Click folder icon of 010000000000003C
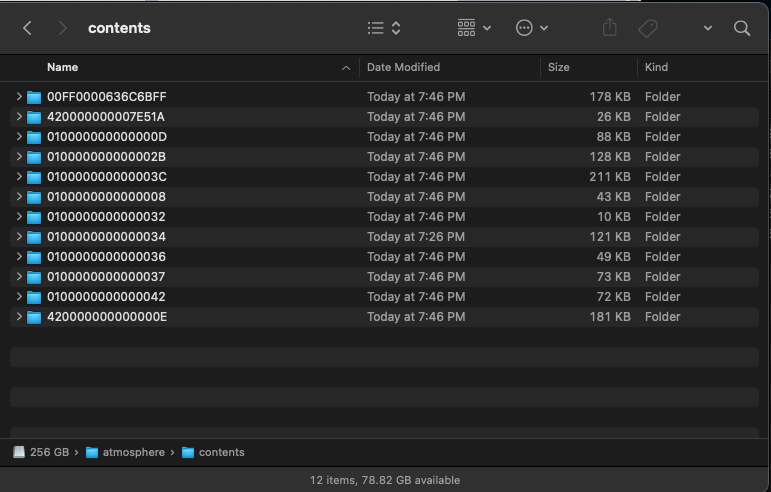The width and height of the screenshot is (771, 492). click(x=34, y=177)
